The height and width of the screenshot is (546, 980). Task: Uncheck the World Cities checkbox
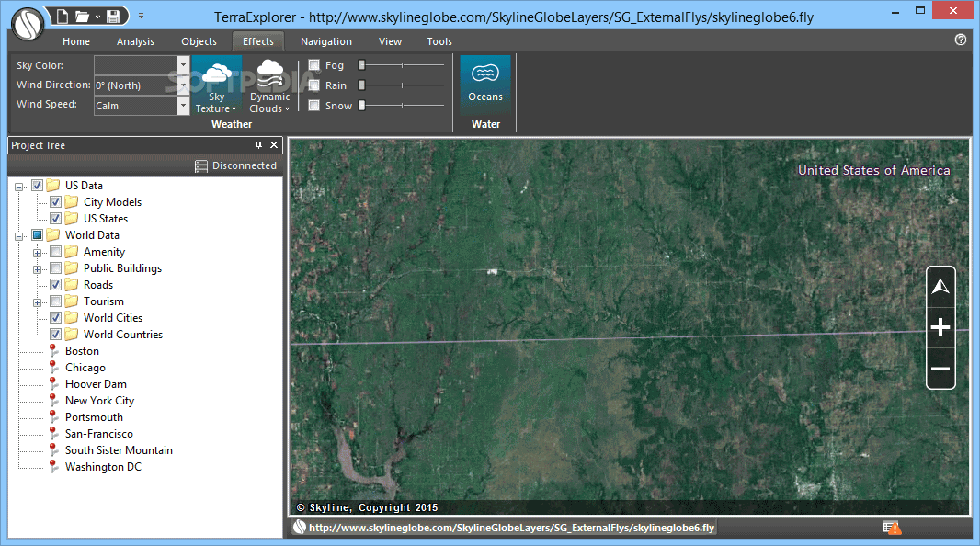(56, 318)
